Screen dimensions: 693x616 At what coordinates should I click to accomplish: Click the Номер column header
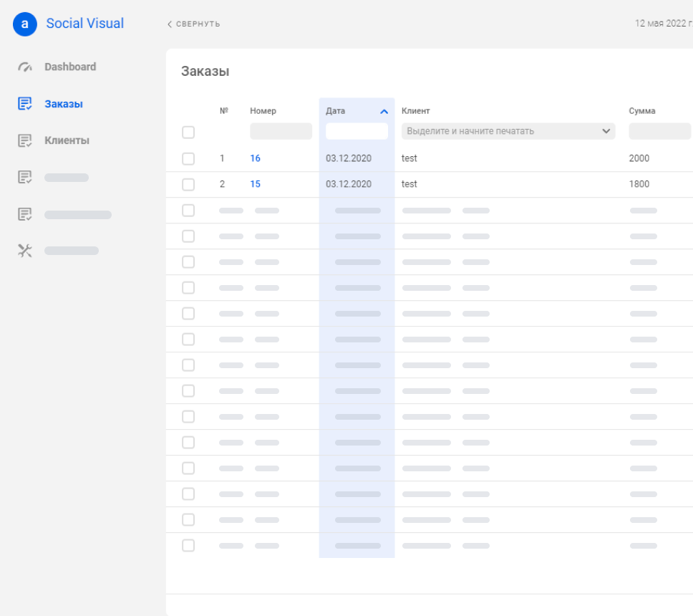[263, 111]
